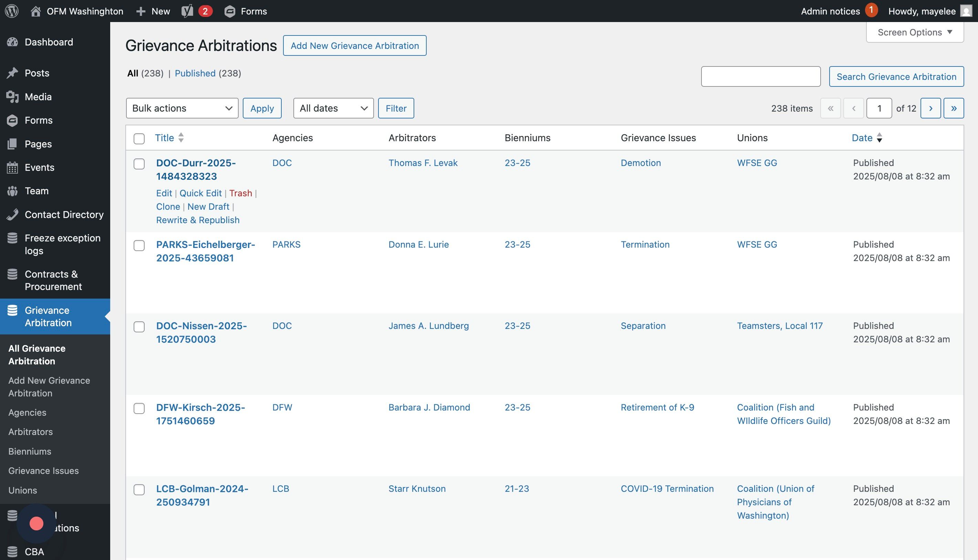This screenshot has height=560, width=978.
Task: Click the Add New Grievance Arbitration button
Action: 355,45
